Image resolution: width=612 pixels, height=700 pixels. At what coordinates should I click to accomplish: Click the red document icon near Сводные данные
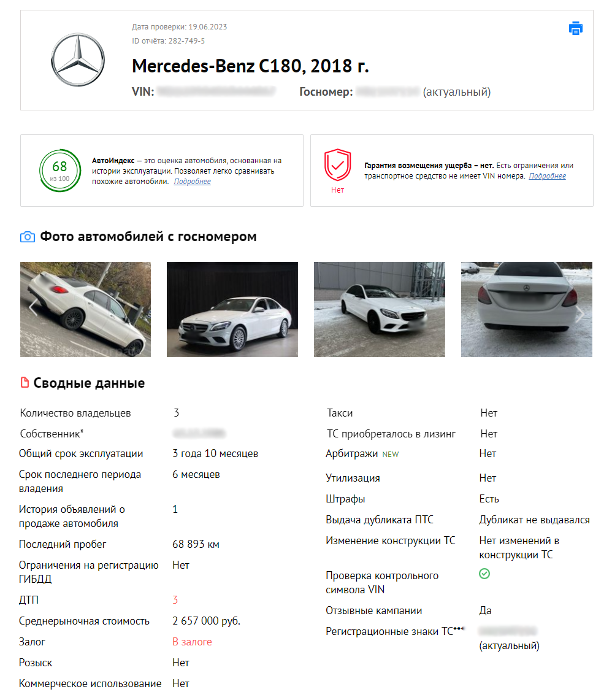coord(25,382)
